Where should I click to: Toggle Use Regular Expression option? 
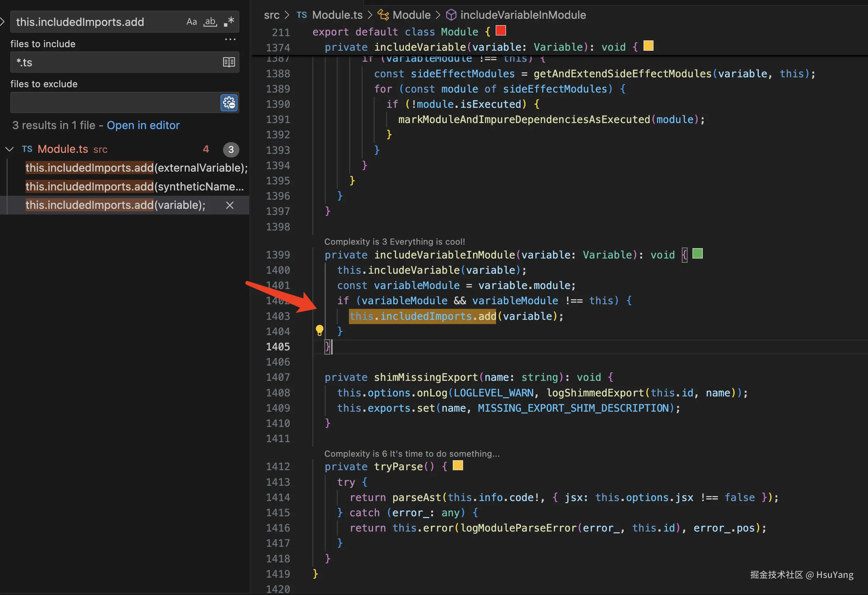(229, 22)
